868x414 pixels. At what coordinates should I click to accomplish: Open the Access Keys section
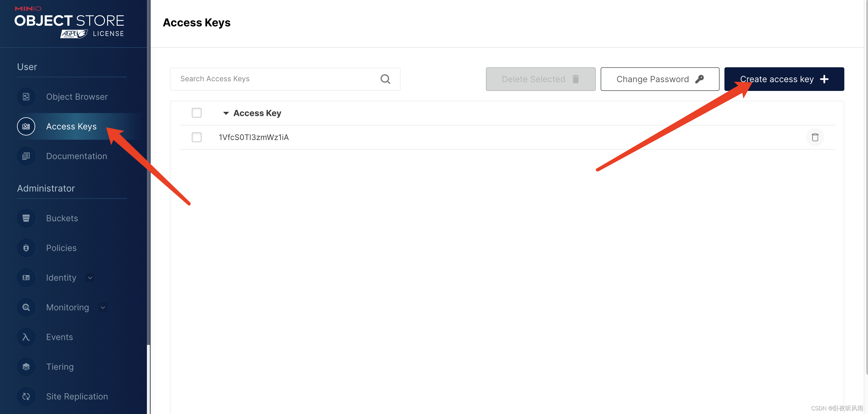tap(71, 126)
